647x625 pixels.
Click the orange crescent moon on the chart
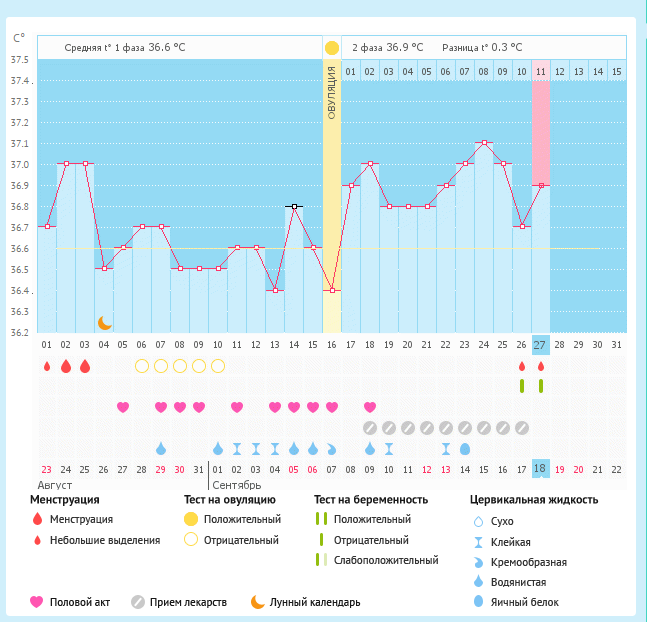[104, 323]
